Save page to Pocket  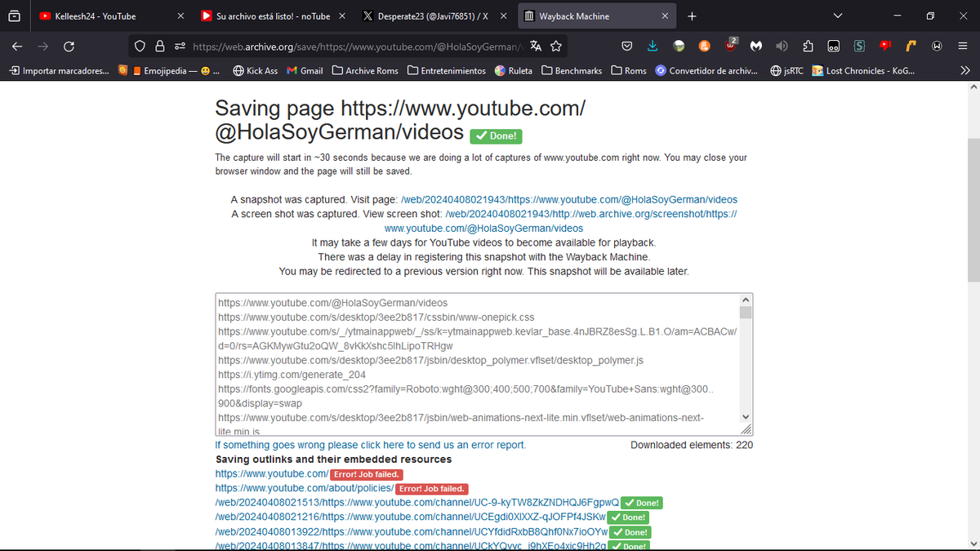tap(626, 47)
